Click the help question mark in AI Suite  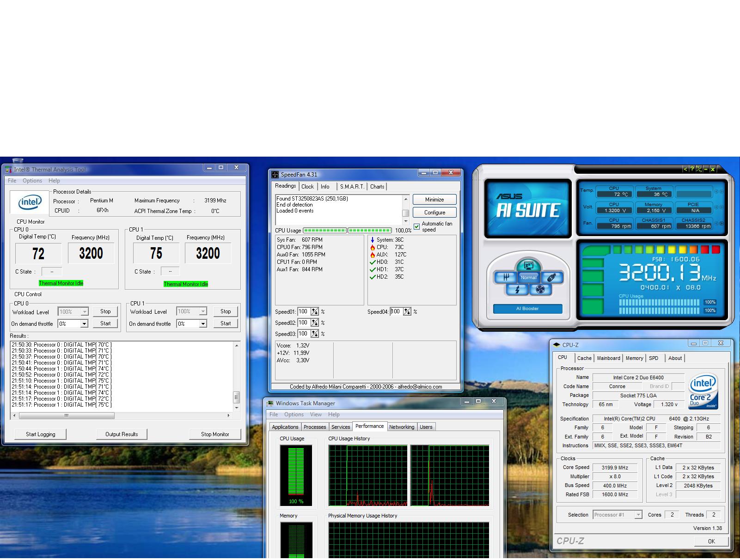tap(692, 169)
